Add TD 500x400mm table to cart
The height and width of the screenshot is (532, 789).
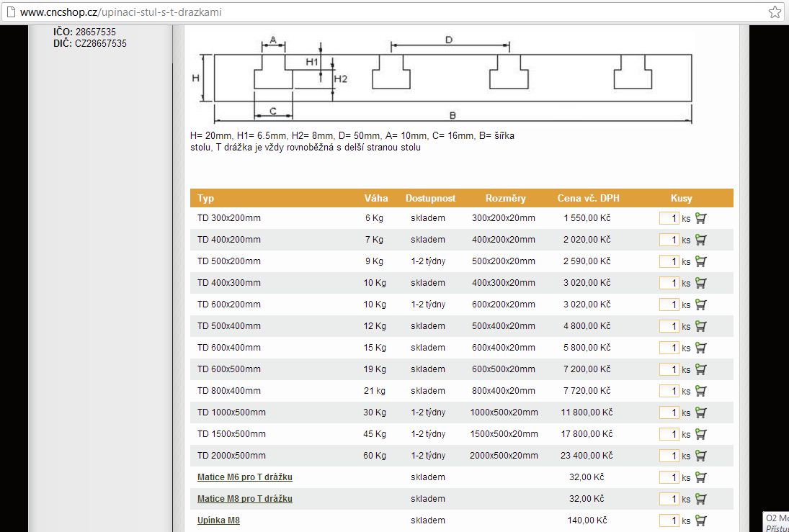click(x=700, y=326)
